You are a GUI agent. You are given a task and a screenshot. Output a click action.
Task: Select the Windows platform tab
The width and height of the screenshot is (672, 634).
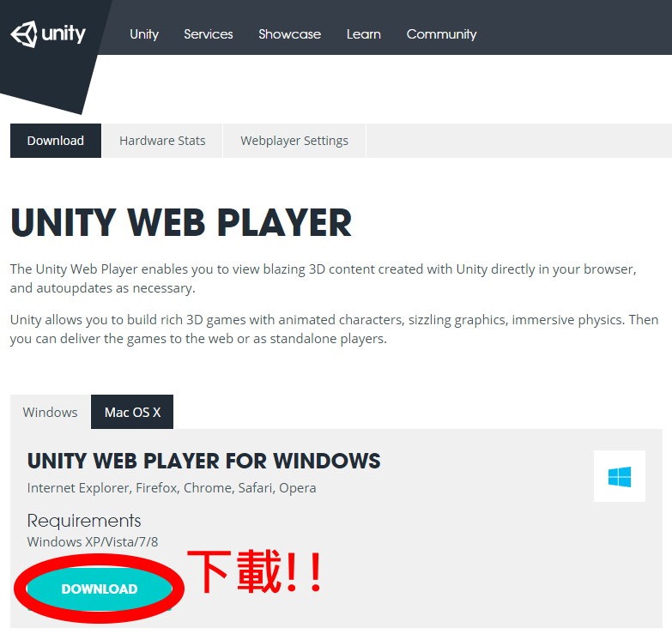click(50, 412)
